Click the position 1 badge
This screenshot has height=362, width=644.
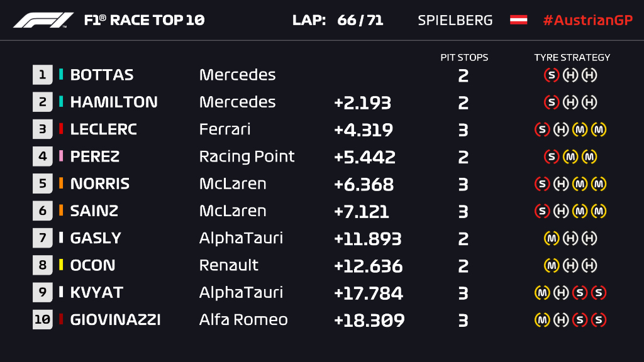click(42, 75)
